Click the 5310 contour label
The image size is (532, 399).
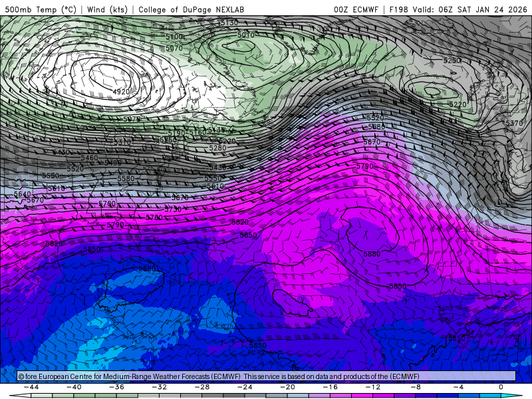tap(122, 142)
